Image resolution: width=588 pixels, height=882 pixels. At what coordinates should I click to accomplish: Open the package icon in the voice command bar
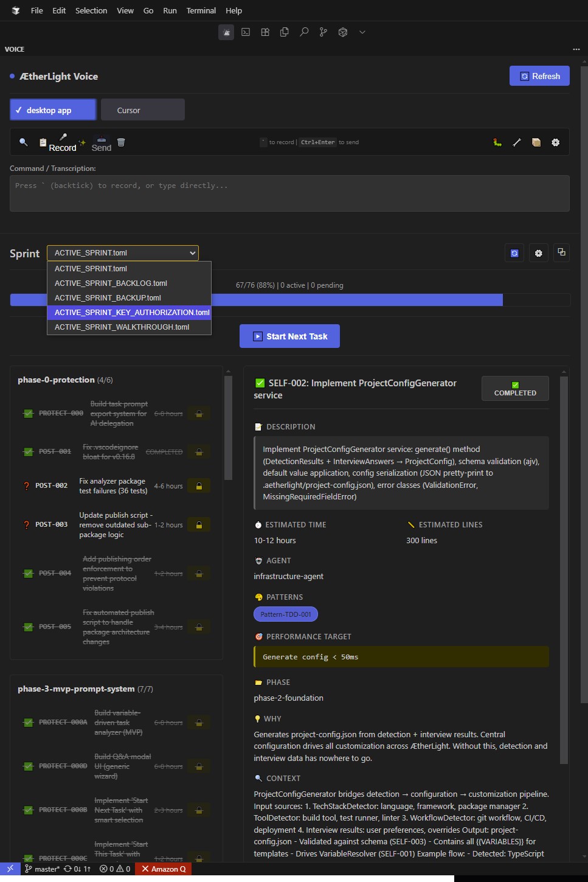[536, 142]
